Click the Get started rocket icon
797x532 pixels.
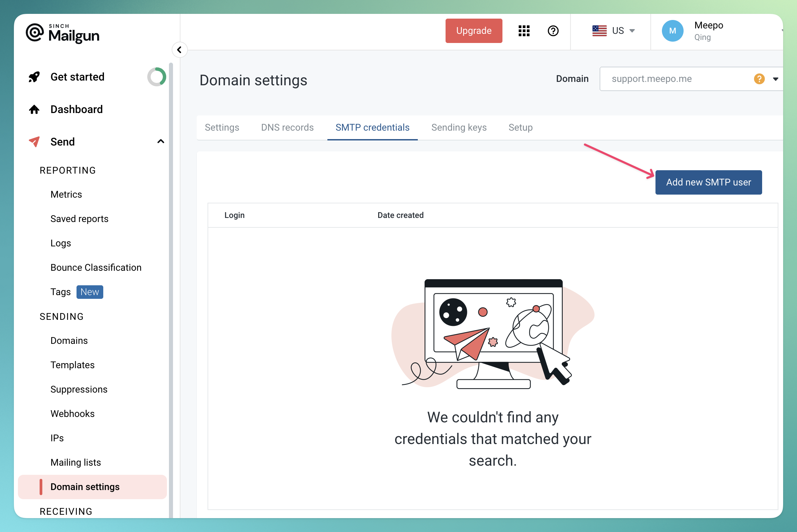34,77
